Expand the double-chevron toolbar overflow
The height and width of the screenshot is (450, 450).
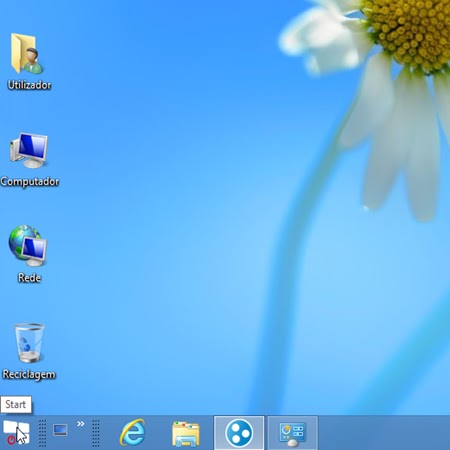(x=81, y=424)
